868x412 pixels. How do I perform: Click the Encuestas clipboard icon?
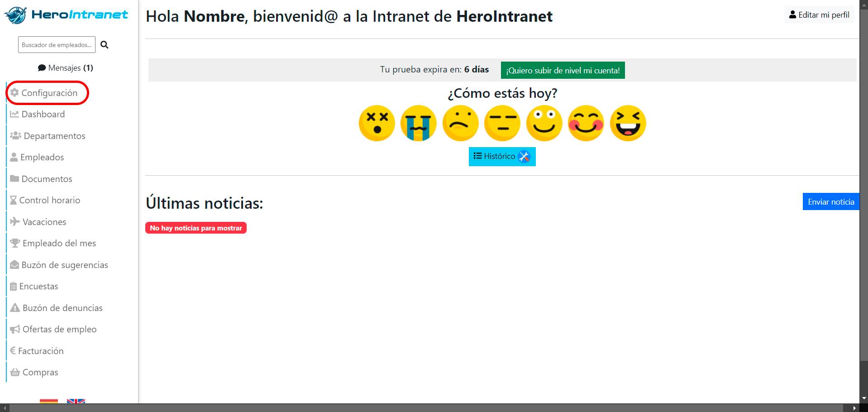click(x=14, y=286)
